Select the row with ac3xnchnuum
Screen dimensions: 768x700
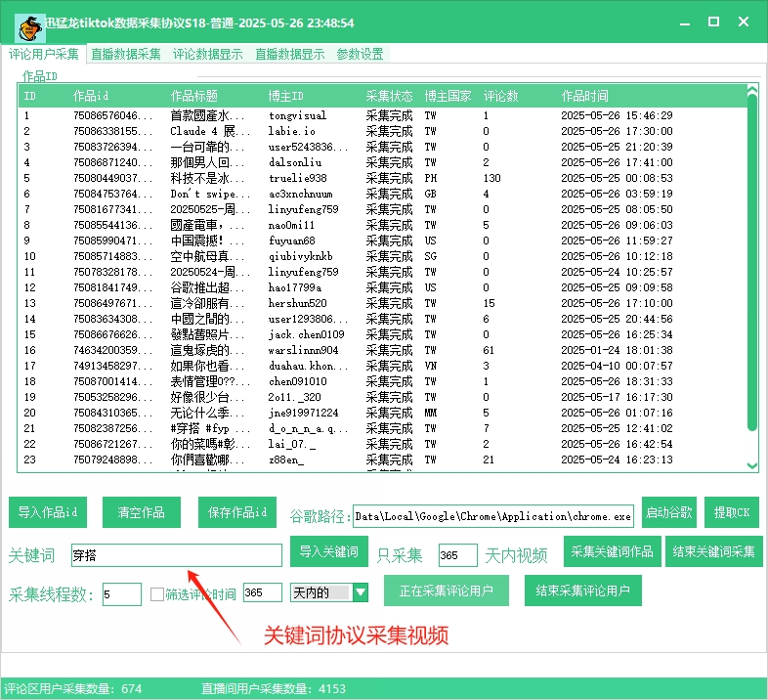pos(382,194)
